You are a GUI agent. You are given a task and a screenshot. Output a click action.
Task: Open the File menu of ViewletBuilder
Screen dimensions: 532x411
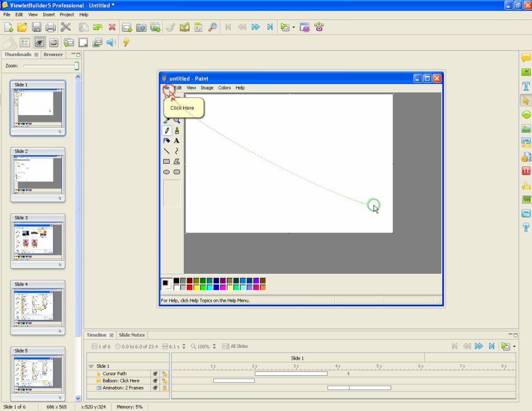(x=7, y=14)
